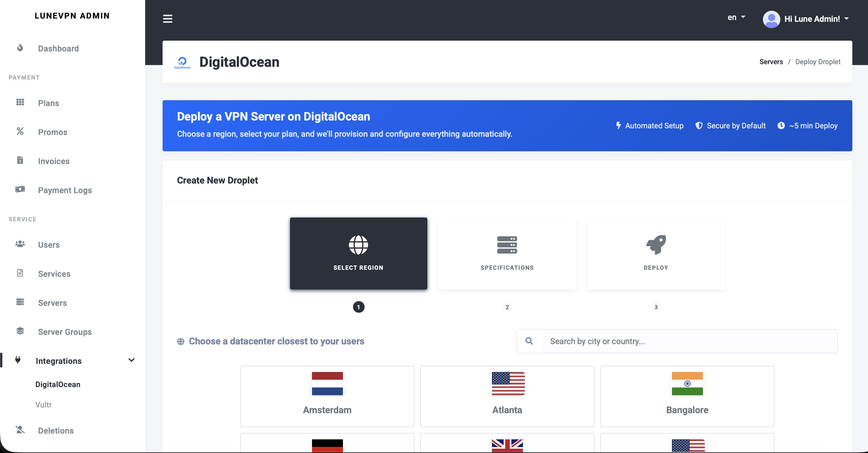
Task: Click the Plans grid icon
Action: coord(20,102)
